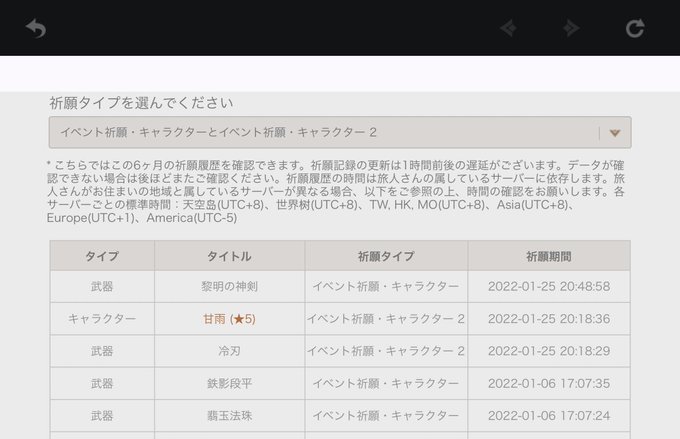Viewport: 680px width, 439px height.
Task: Click the 祈願タイプを選んでください label
Action: point(141,103)
